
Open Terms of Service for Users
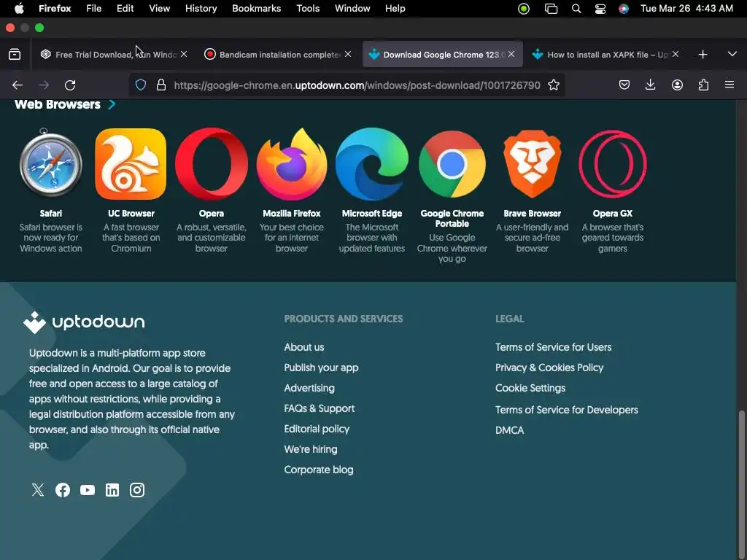tap(553, 347)
